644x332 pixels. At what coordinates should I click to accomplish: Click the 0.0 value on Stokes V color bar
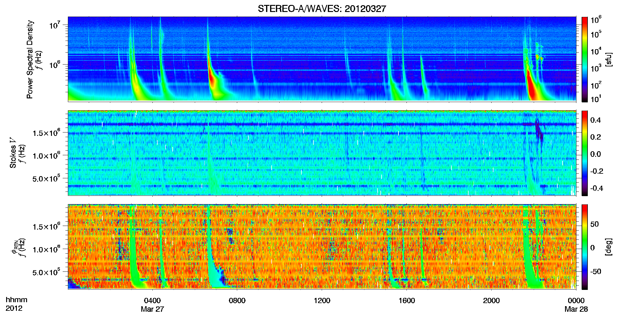pos(595,154)
